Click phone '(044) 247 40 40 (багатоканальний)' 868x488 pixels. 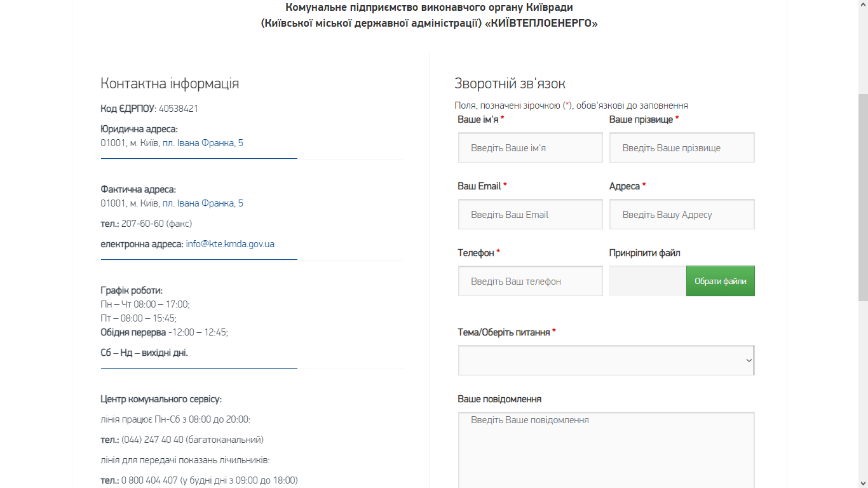click(x=193, y=440)
